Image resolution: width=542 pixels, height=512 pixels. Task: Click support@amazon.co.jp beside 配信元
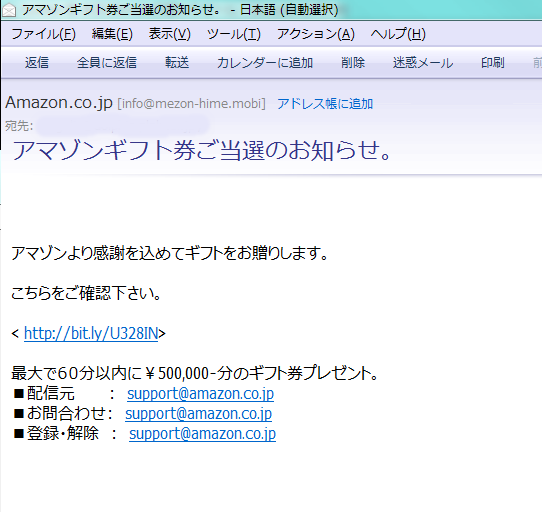tap(200, 393)
